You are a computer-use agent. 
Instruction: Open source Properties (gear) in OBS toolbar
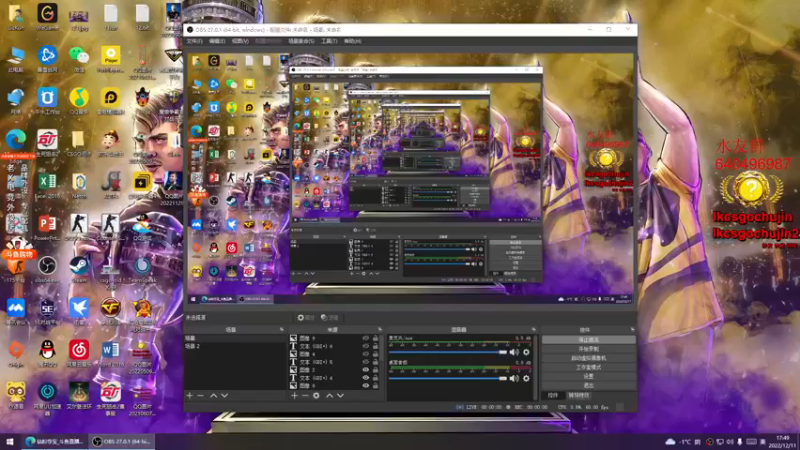pos(306,317)
